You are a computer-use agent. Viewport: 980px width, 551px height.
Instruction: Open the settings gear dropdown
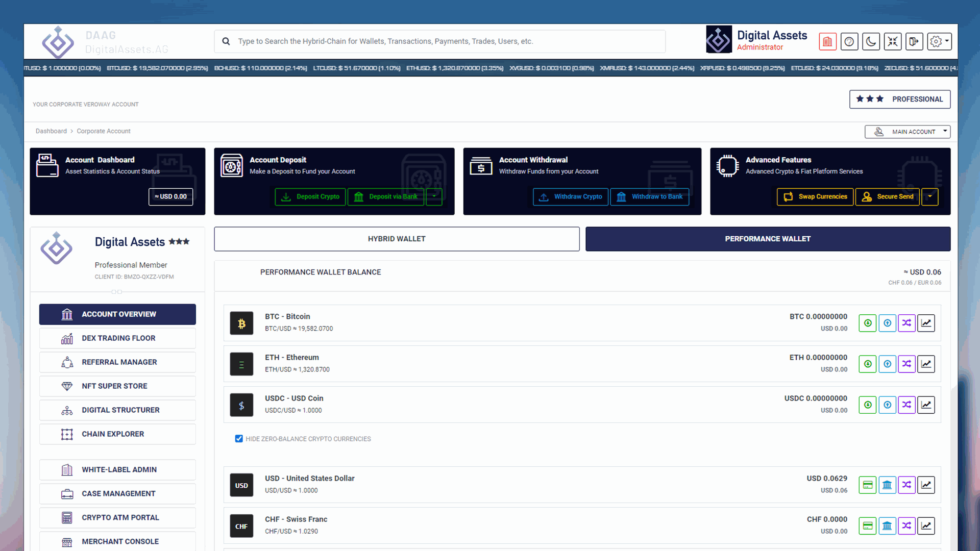click(x=939, y=41)
